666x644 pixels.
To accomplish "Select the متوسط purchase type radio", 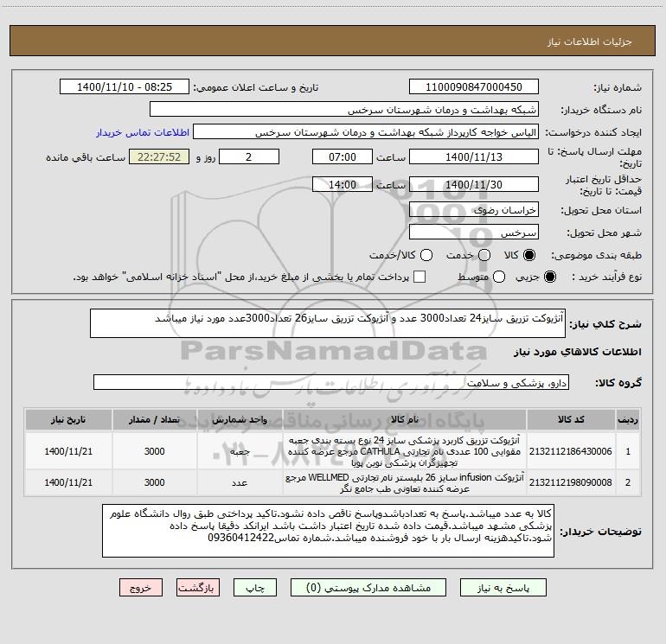I will [x=499, y=277].
